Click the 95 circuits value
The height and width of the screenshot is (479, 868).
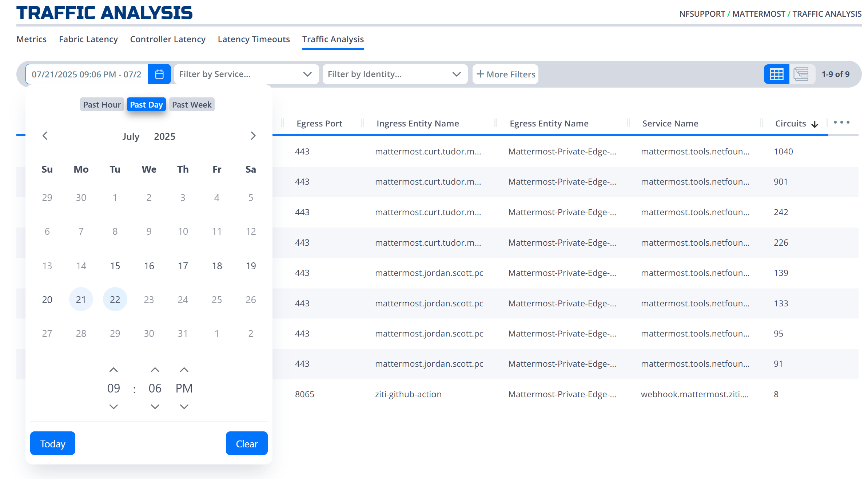pos(778,334)
